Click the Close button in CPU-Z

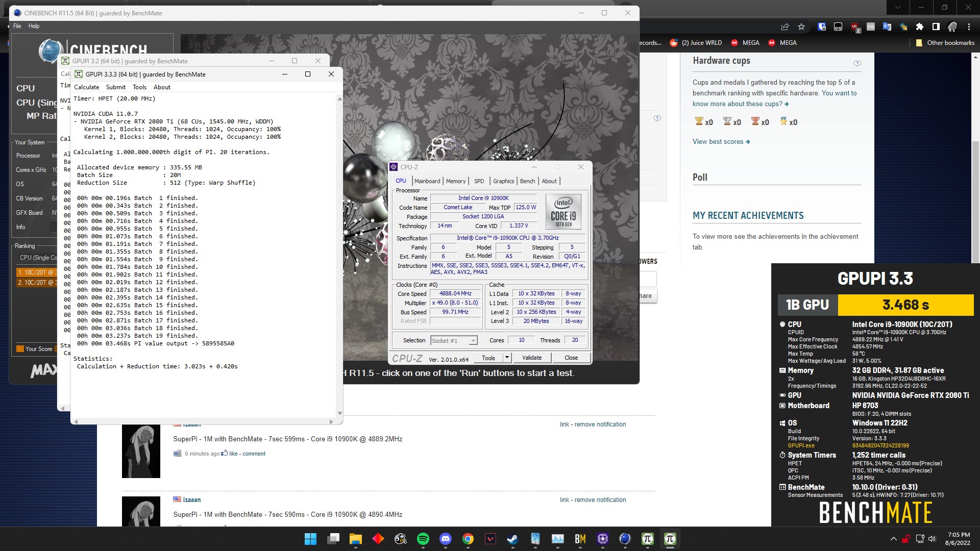coord(571,358)
